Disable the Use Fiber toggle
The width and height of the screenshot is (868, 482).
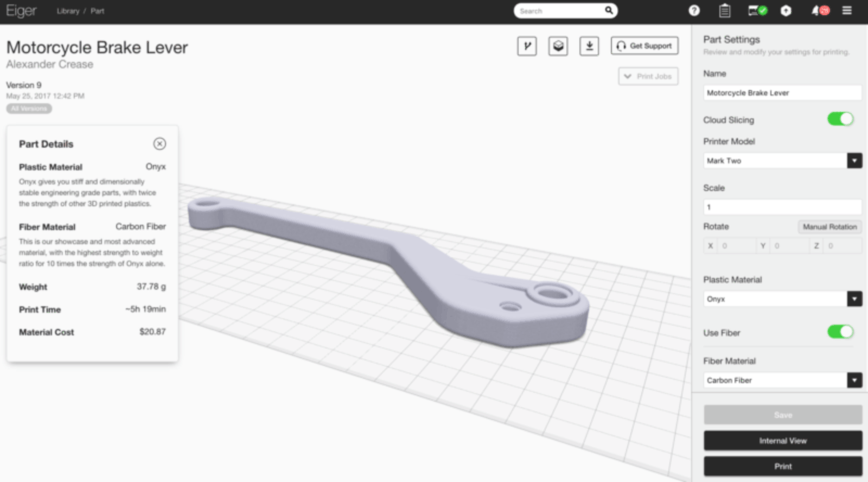tap(840, 332)
